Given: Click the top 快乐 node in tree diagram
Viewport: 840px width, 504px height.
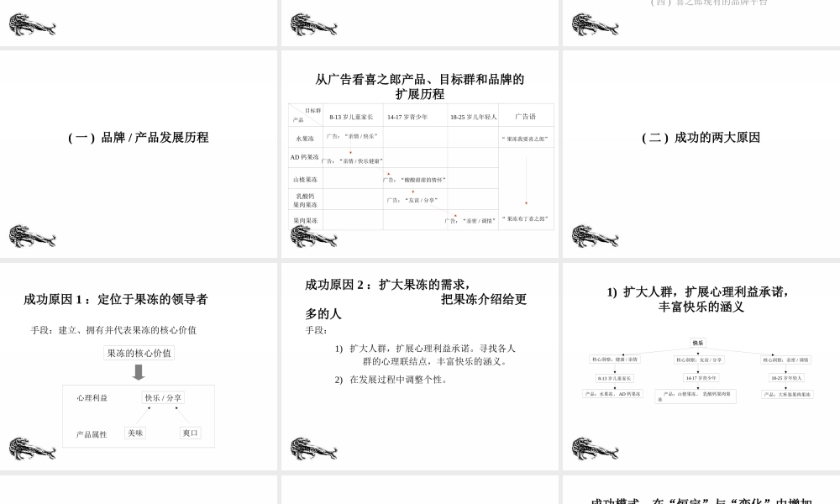Looking at the screenshot, I should pyautogui.click(x=698, y=343).
